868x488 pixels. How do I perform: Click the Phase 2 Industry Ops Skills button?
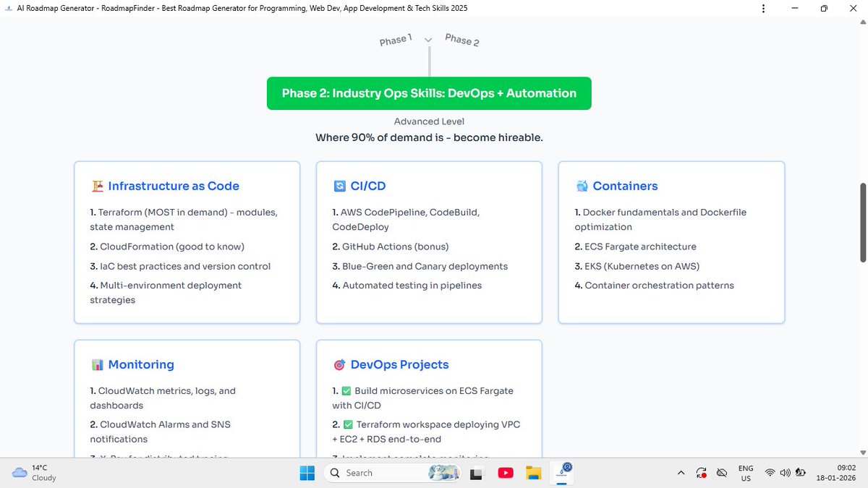tap(429, 93)
